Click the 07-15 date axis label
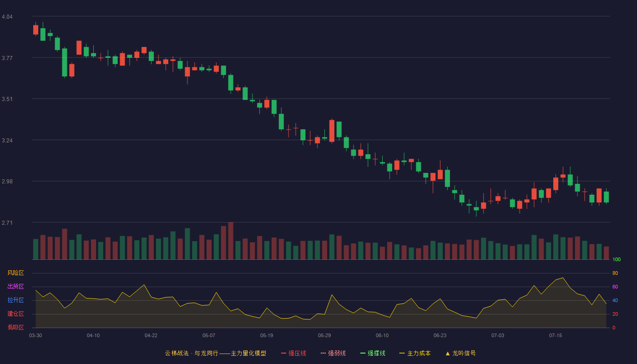 pos(556,335)
